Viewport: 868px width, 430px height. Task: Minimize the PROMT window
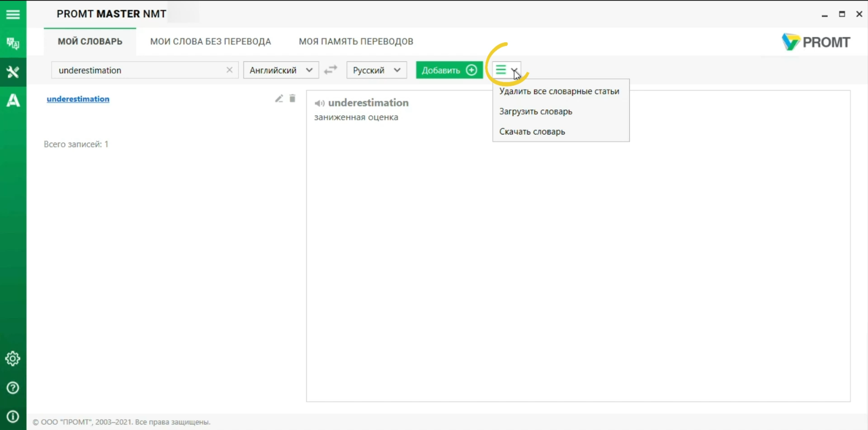click(825, 15)
